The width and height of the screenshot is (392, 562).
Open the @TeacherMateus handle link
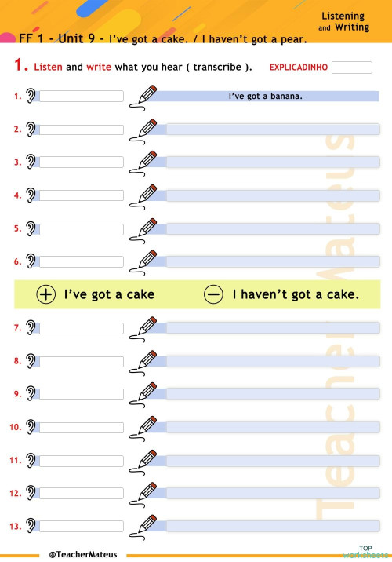(x=83, y=554)
